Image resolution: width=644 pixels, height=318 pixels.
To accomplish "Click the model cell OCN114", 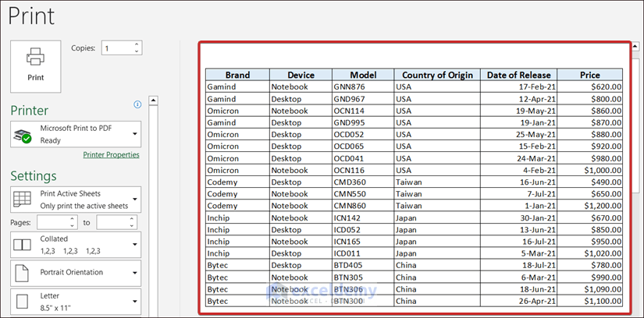I will 363,111.
